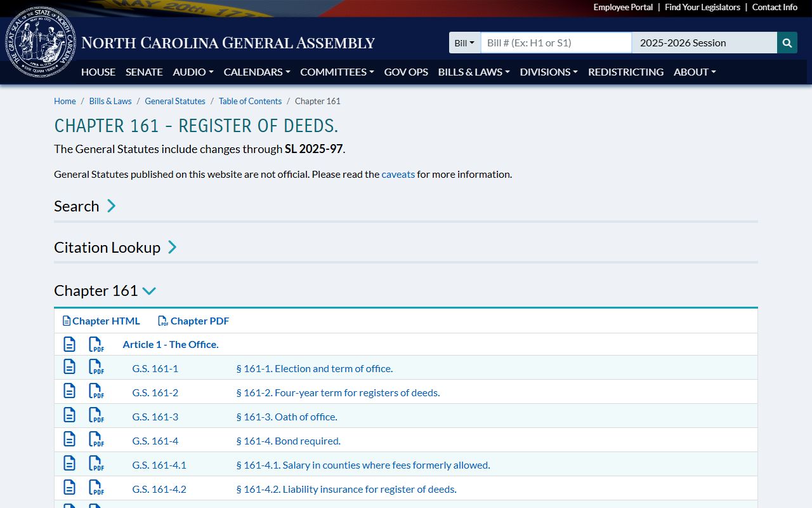Screen dimensions: 812x508
Task: Open the ABOUT dropdown menu
Action: tap(695, 72)
